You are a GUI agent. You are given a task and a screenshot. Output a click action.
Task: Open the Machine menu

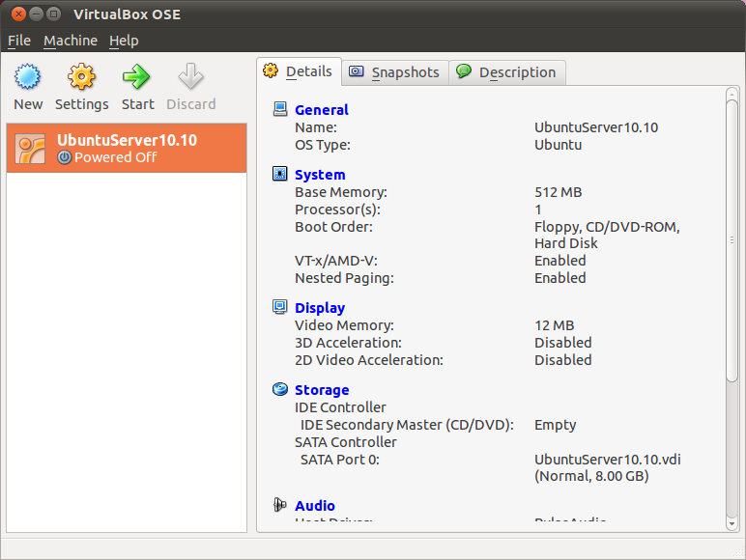coord(71,41)
